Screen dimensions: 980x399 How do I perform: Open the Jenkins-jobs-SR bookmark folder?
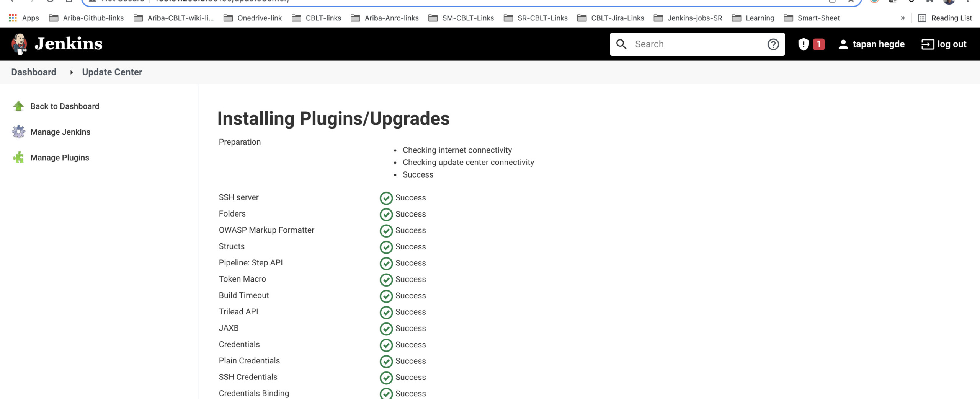(x=688, y=18)
